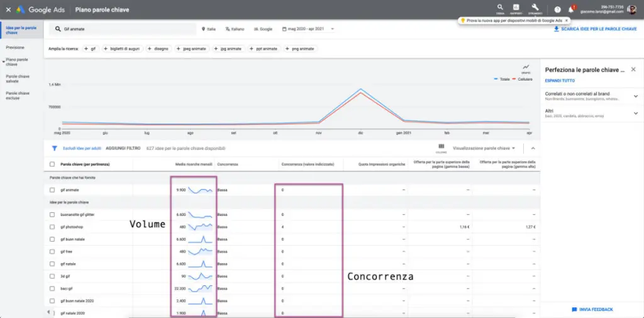The image size is (644, 318).
Task: Sort by 'Parola chiave (per pertinenza)' header
Action: (85, 164)
